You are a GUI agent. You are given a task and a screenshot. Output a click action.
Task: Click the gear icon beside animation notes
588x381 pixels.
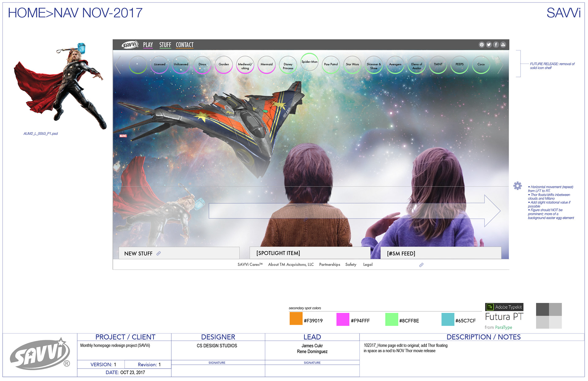pyautogui.click(x=518, y=186)
